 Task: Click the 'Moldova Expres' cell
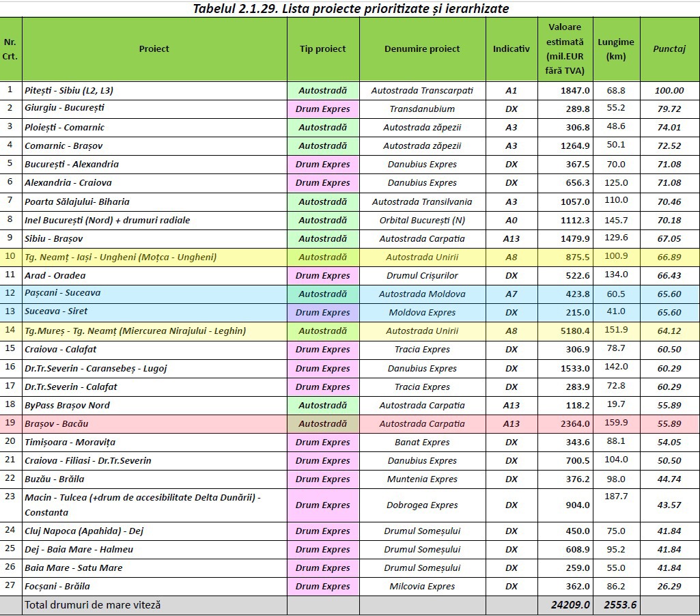[422, 312]
